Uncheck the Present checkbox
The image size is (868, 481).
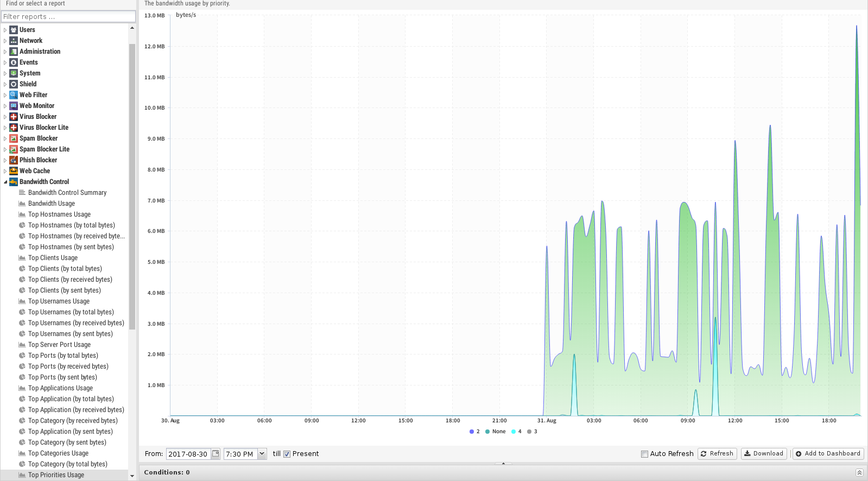point(287,454)
